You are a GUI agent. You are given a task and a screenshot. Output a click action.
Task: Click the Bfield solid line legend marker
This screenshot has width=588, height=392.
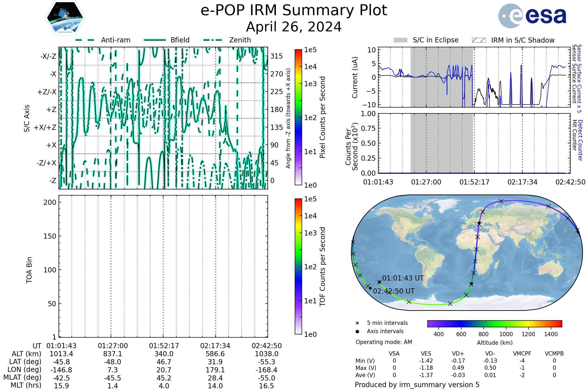155,40
